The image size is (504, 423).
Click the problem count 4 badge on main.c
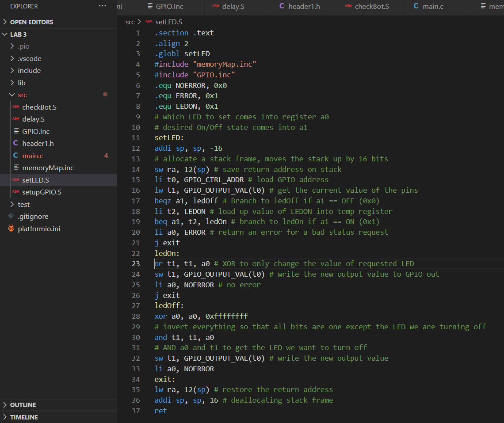point(106,156)
